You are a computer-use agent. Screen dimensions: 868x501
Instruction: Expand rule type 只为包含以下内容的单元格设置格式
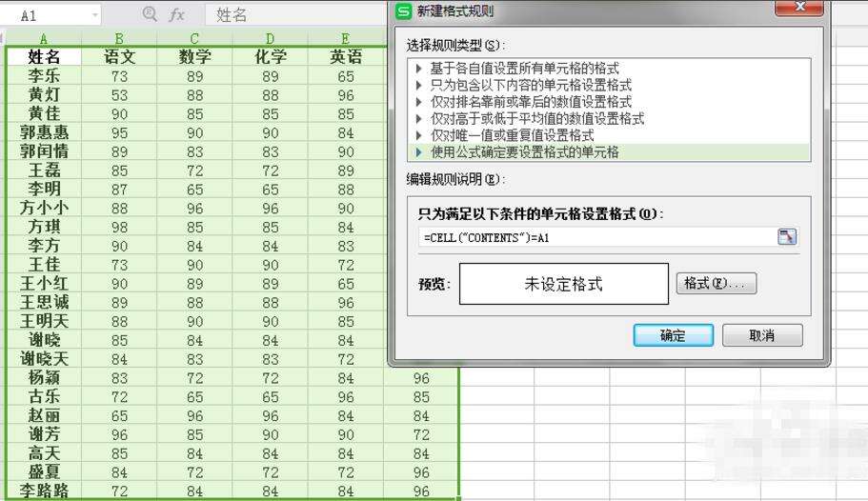coord(419,86)
